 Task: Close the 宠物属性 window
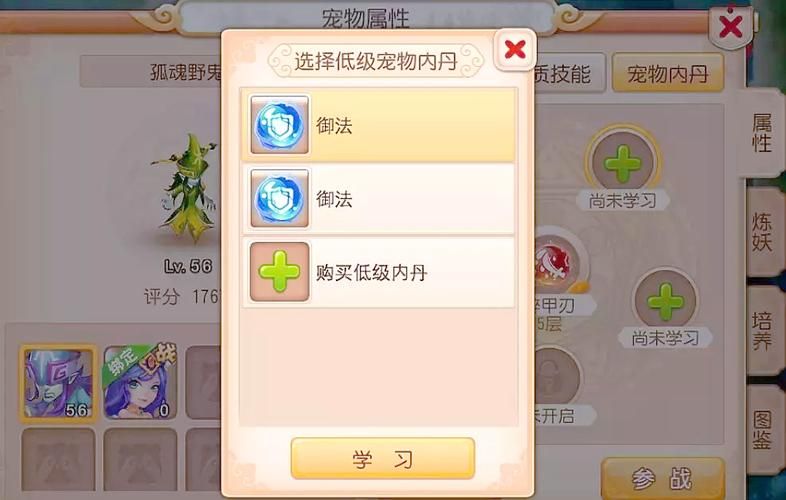click(x=730, y=26)
